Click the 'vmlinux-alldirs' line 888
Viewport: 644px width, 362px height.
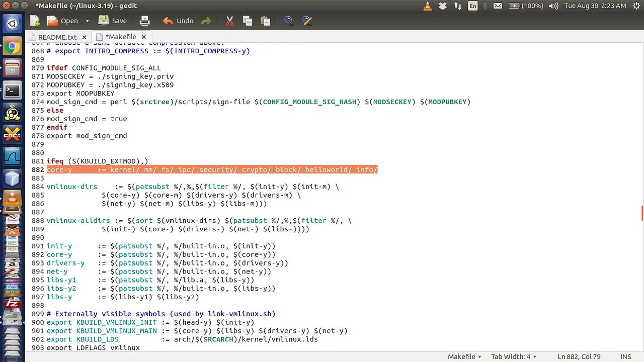click(x=199, y=221)
